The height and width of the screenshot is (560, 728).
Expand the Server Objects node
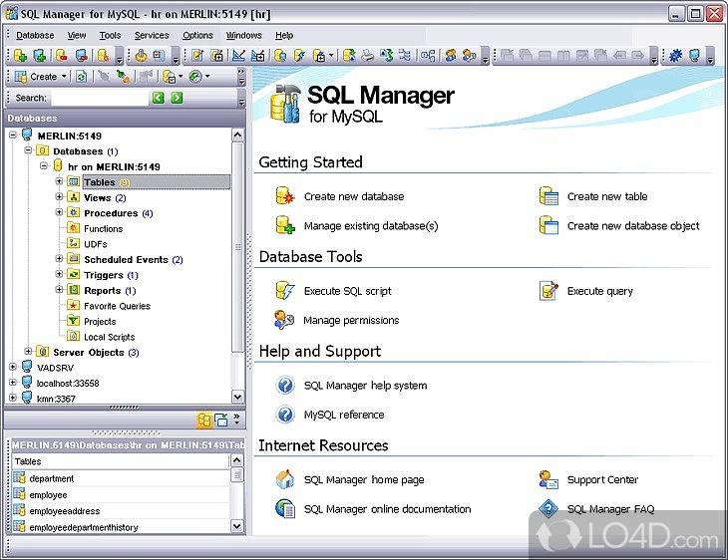tap(29, 352)
